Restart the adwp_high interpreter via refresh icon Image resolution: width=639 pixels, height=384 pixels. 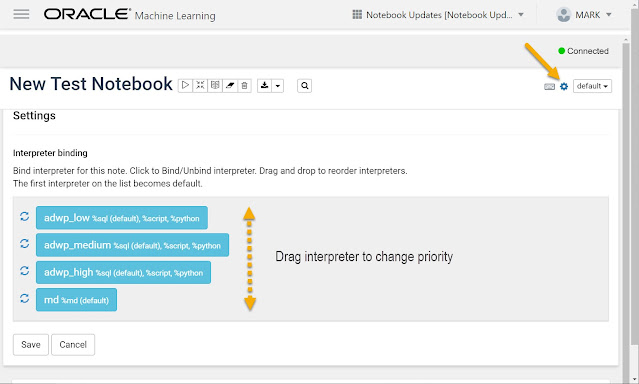tap(24, 271)
